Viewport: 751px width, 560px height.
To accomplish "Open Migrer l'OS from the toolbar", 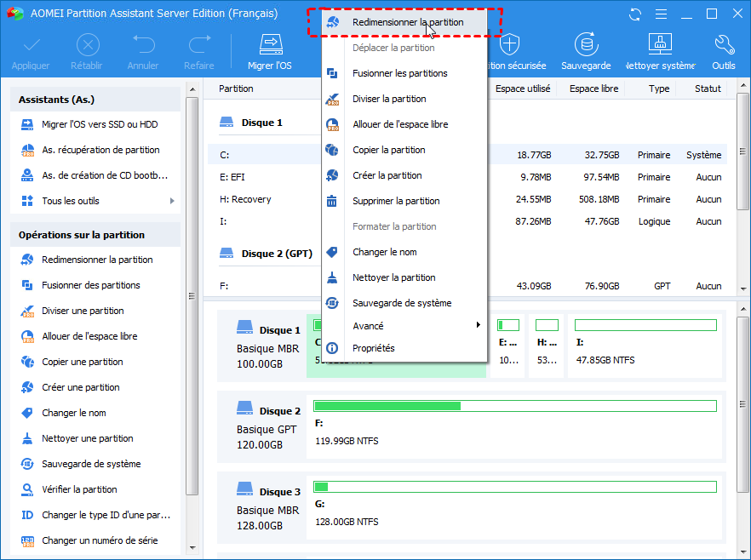I will tap(270, 53).
